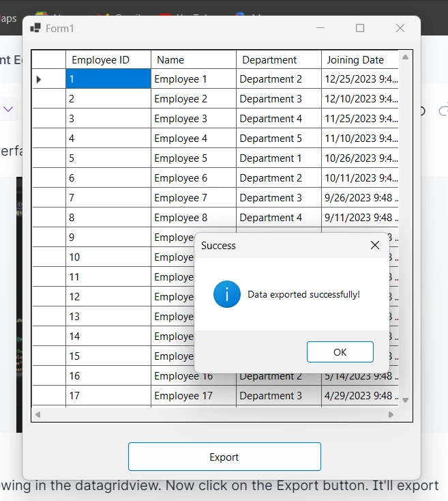The image size is (448, 501).
Task: Click horizontal scrollbar right arrow
Action: pos(391,414)
